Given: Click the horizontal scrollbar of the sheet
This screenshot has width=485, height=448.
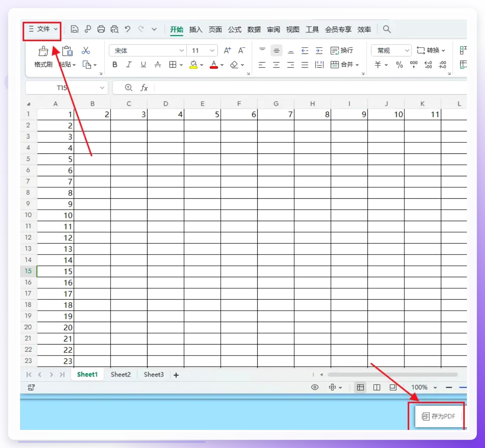Looking at the screenshot, I should pos(393,375).
